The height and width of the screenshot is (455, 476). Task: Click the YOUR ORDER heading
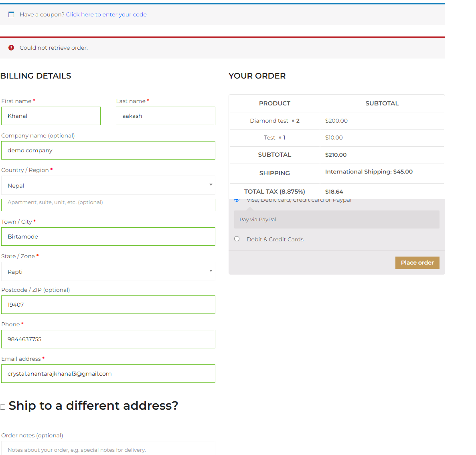click(x=257, y=76)
